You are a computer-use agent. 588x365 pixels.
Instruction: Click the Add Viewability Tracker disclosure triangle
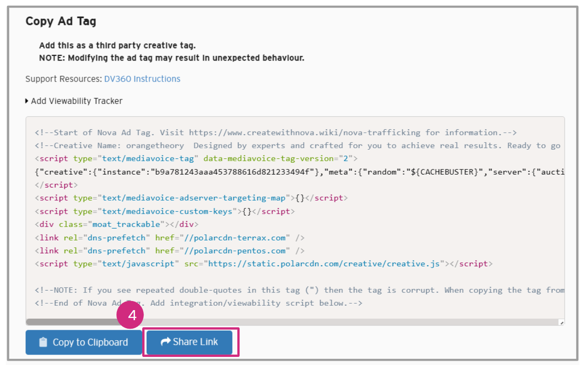(27, 101)
